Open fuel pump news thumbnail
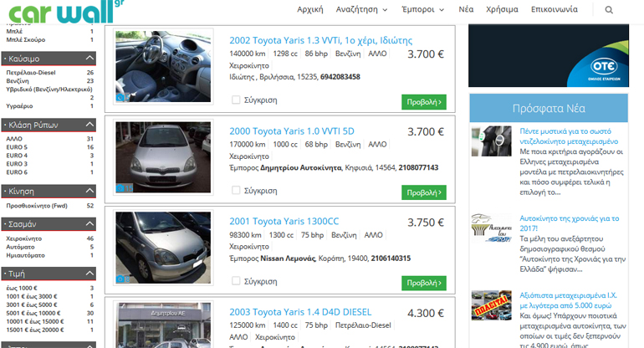 click(492, 141)
